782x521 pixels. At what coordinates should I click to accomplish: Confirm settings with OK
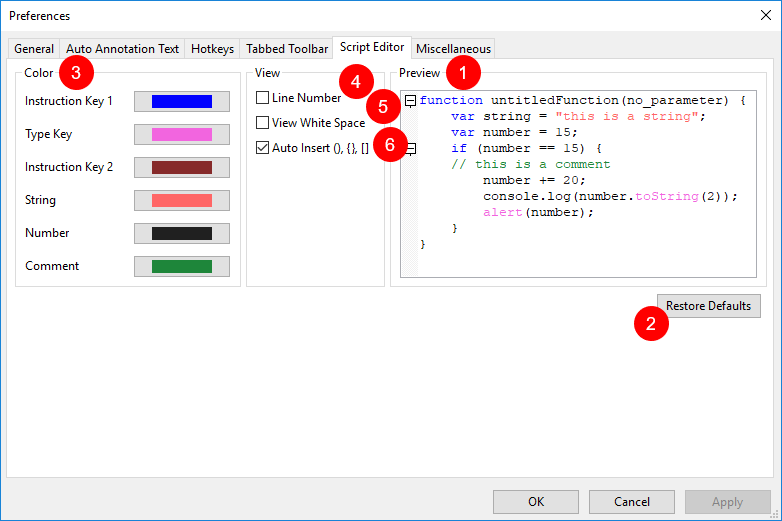(x=536, y=502)
